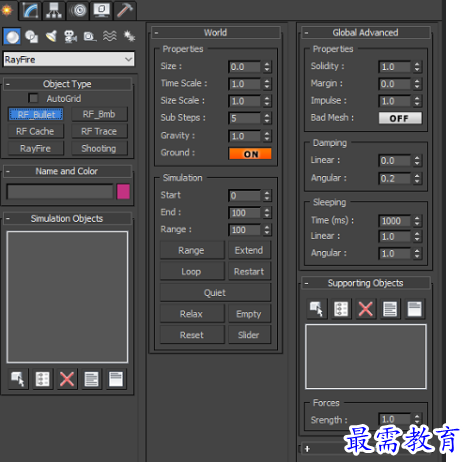Screen dimensions: 468x471
Task: Click the RF_Bmb button
Action: (99, 114)
